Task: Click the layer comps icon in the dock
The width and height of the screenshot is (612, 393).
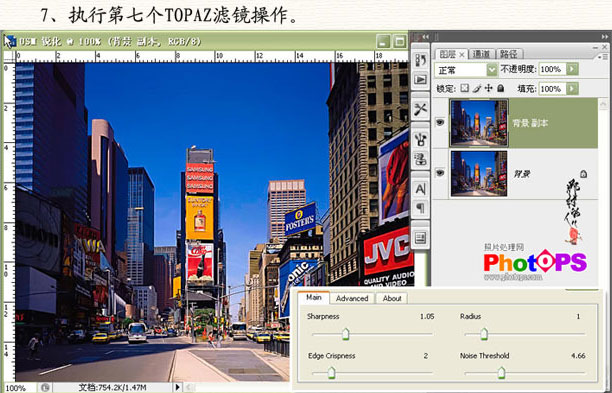Action: click(420, 237)
